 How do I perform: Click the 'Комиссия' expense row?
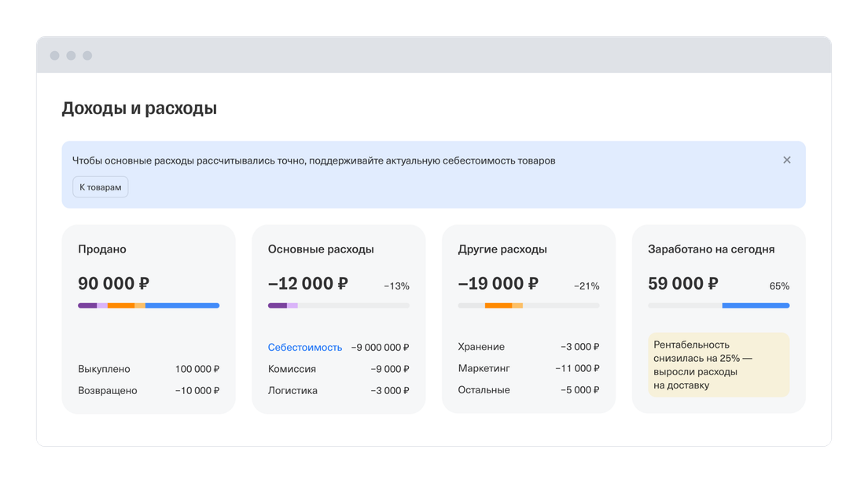point(338,369)
